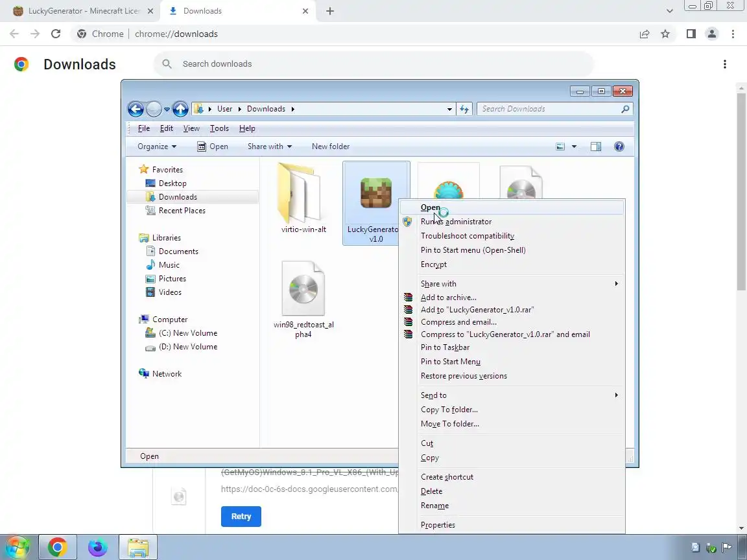Click the Chrome bookmark star icon
The height and width of the screenshot is (560, 747).
(x=665, y=34)
